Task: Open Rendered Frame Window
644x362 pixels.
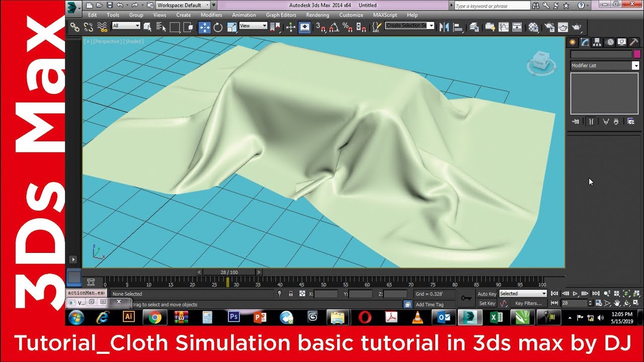Action: pyautogui.click(x=563, y=27)
